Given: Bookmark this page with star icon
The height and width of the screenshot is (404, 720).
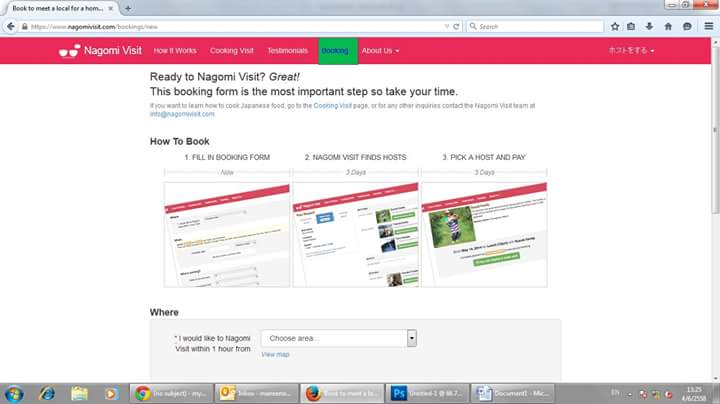Looking at the screenshot, I should point(615,27).
